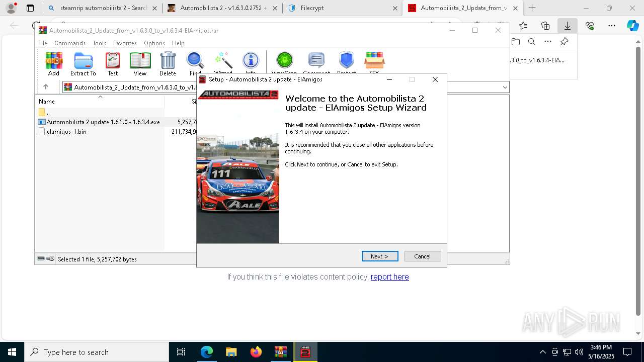Switch to the Automobilista 2 v1.6.3.0.2752 tab

coord(222,8)
